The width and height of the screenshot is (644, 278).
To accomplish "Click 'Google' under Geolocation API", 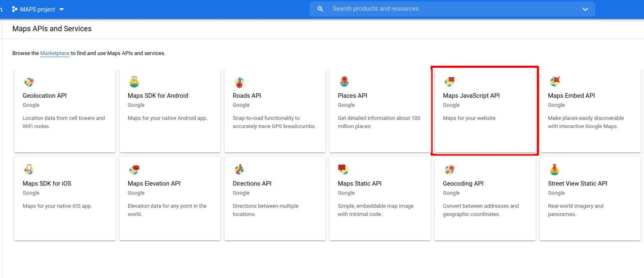I will tap(31, 105).
